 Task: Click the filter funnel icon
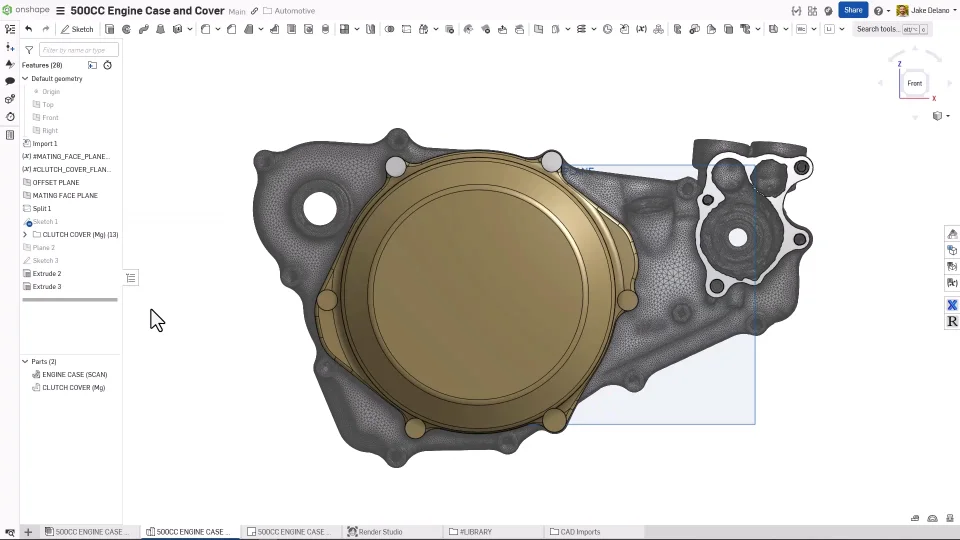coord(29,50)
